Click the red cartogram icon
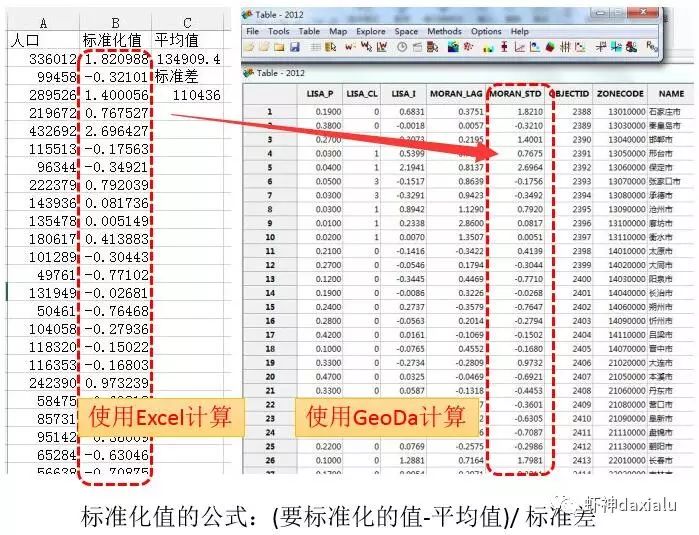Image resolution: width=699 pixels, height=535 pixels. tap(468, 46)
